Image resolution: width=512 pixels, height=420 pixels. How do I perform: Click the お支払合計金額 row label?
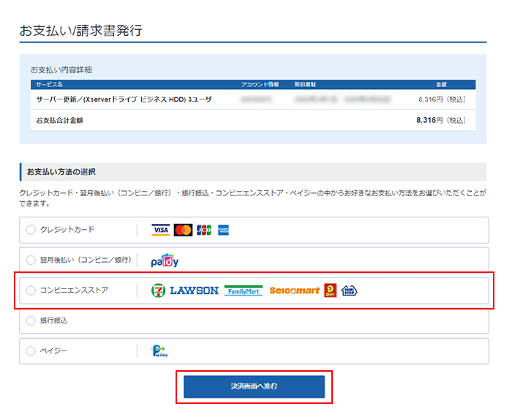pos(59,121)
